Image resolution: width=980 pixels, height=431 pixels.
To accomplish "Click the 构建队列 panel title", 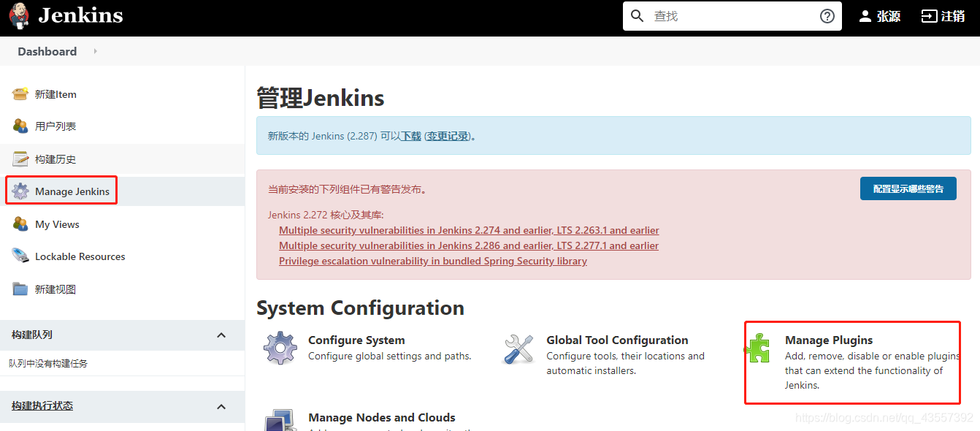I will point(32,335).
